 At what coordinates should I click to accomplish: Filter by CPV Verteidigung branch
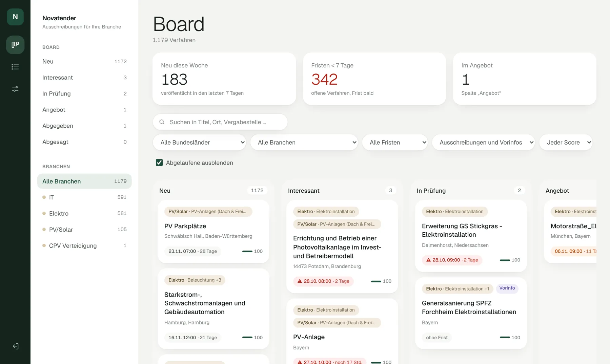click(84, 245)
